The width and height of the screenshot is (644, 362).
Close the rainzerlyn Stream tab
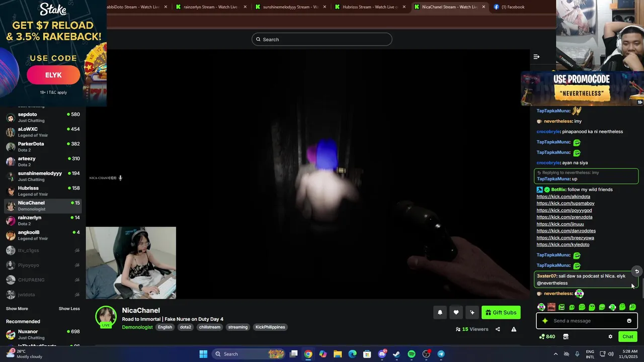coord(245,7)
